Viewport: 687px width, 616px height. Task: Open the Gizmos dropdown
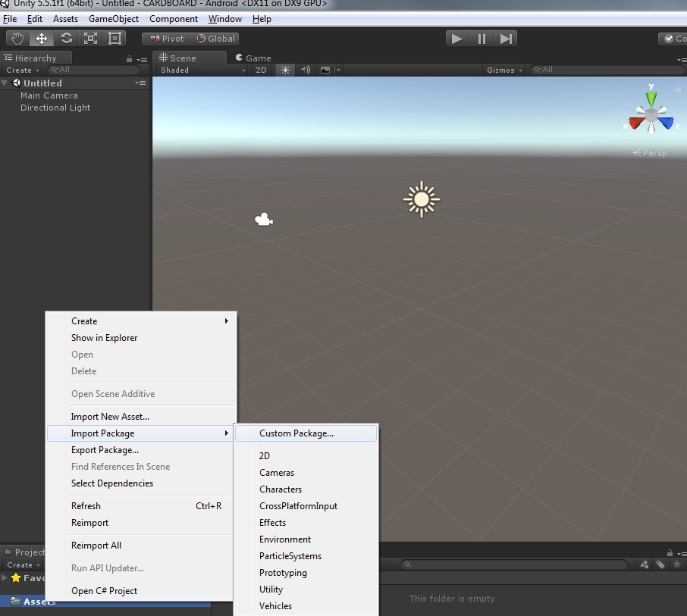tap(504, 70)
